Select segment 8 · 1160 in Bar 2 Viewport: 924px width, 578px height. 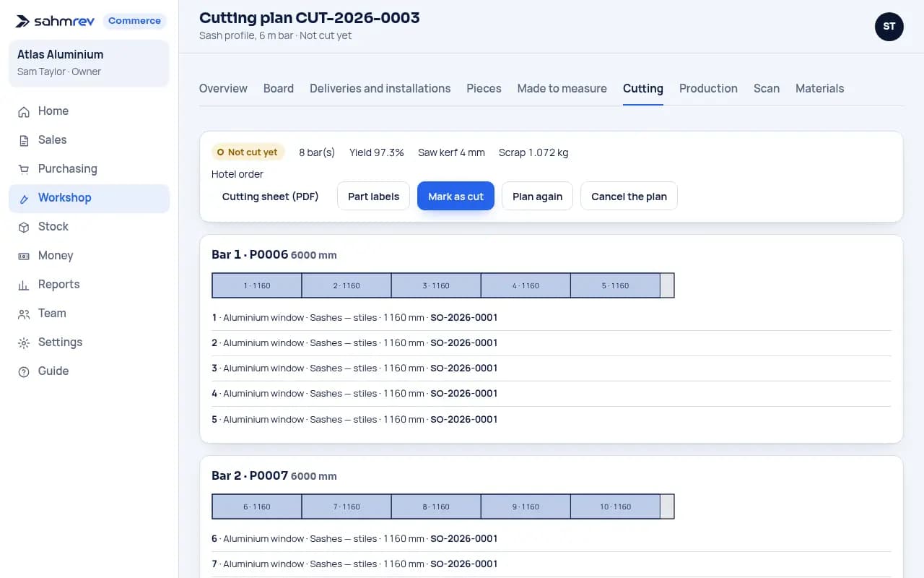point(436,506)
